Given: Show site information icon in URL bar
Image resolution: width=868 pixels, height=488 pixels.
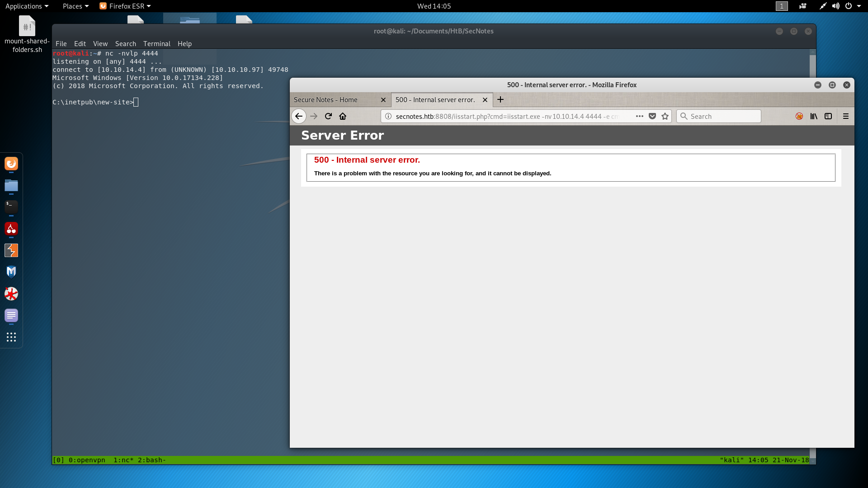Looking at the screenshot, I should pyautogui.click(x=388, y=116).
